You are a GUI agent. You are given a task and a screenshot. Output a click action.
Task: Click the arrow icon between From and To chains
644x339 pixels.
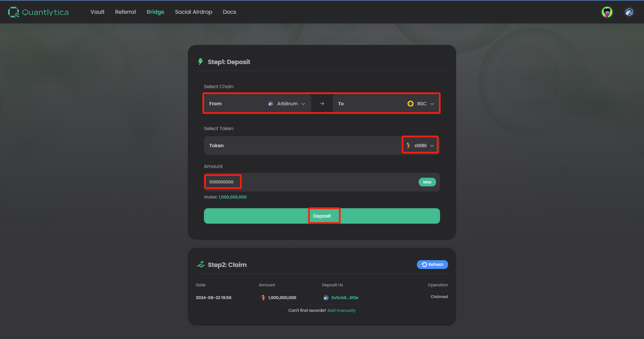tap(322, 104)
